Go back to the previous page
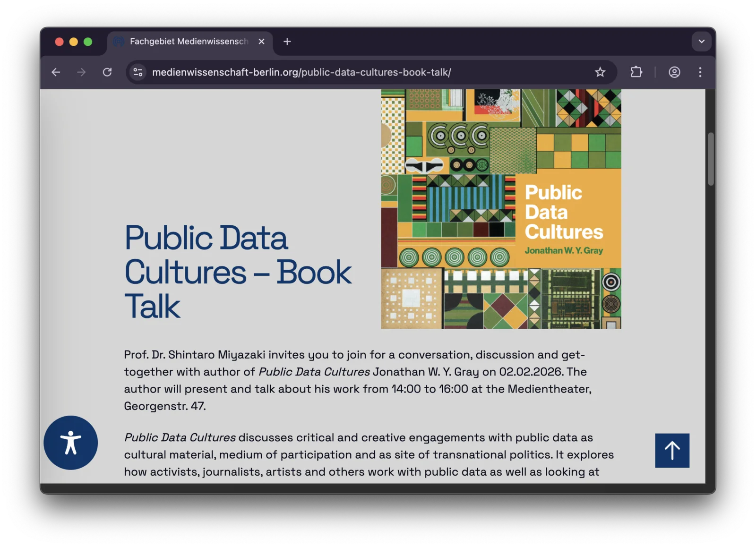The image size is (756, 547). point(56,72)
